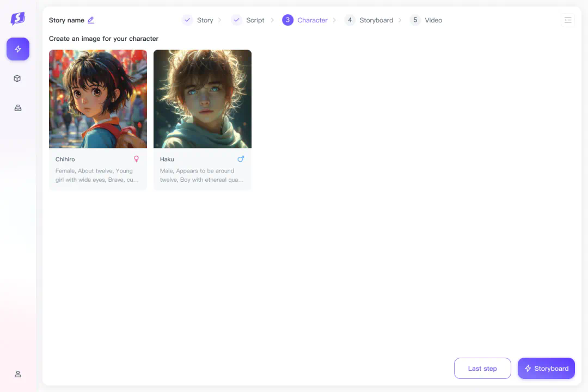
Task: Open the user profile icon
Action: (x=18, y=374)
